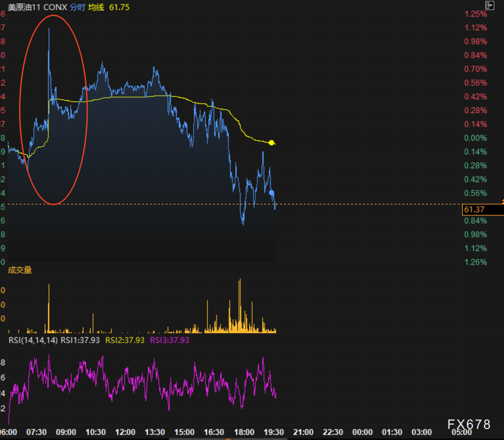The width and height of the screenshot is (504, 440).
Task: Click the yellow dot ending the average line
Action: [x=271, y=143]
